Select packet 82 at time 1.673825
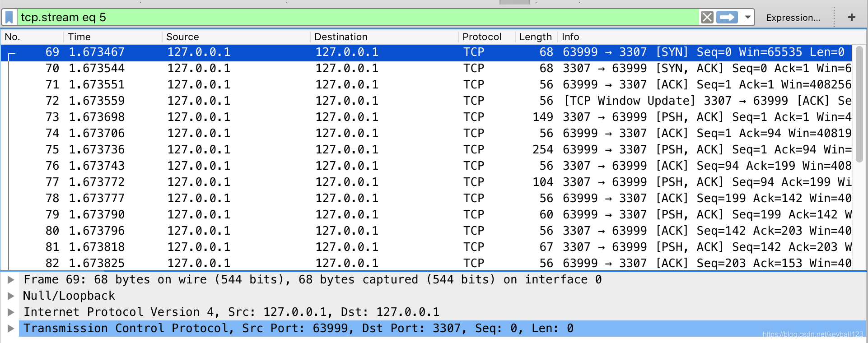This screenshot has width=868, height=343. (426, 263)
